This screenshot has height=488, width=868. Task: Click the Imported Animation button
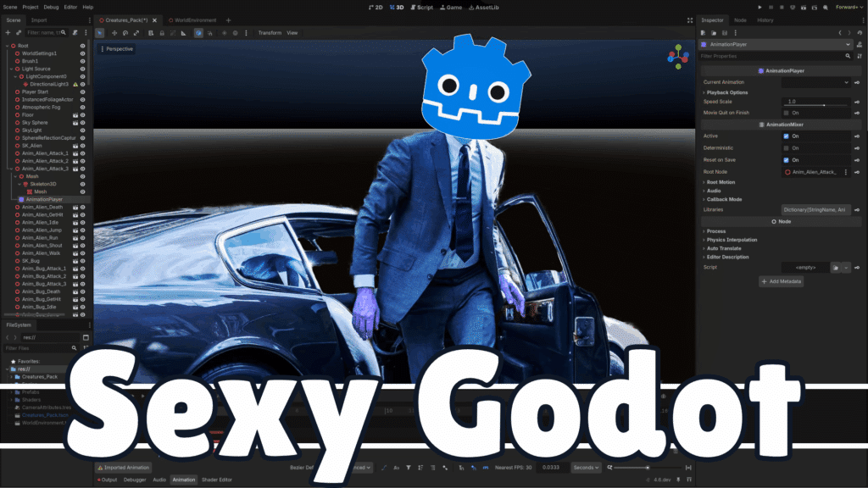click(x=125, y=467)
